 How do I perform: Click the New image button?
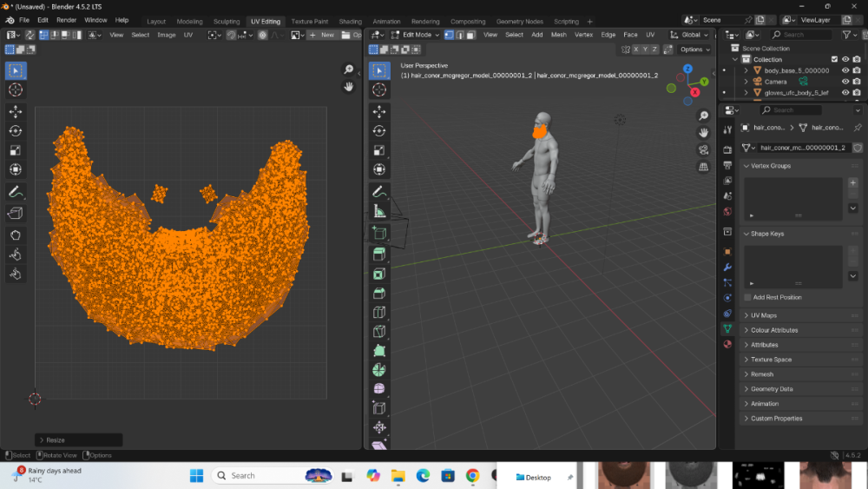323,35
